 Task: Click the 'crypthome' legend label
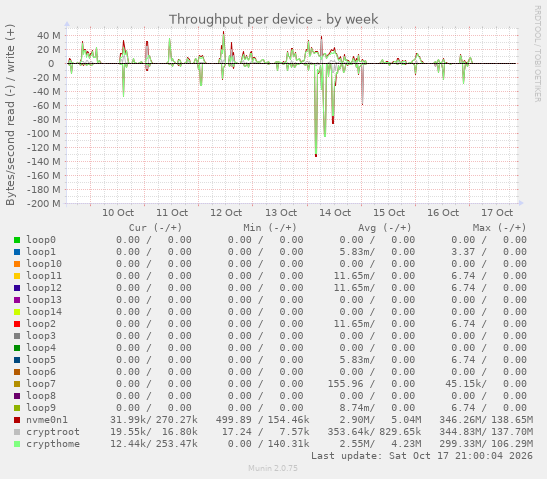point(53,444)
